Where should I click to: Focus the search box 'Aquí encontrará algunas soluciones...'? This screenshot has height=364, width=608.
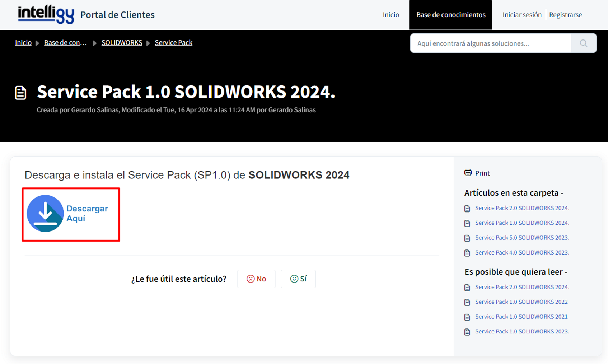[x=491, y=43]
